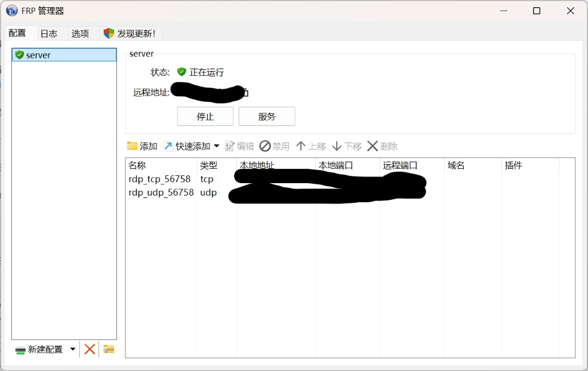Click the Add folder icon in toolbar
Viewport: 588px width, 371px height.
(133, 146)
